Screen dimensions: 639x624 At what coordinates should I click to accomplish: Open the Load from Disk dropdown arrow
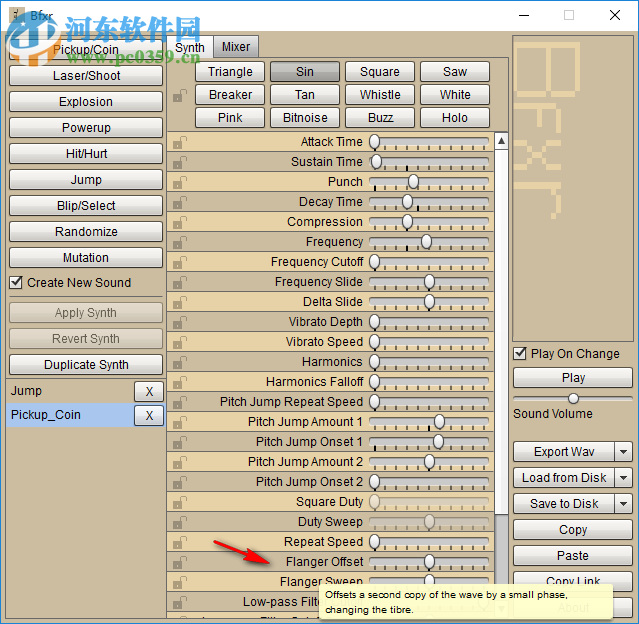[x=623, y=478]
